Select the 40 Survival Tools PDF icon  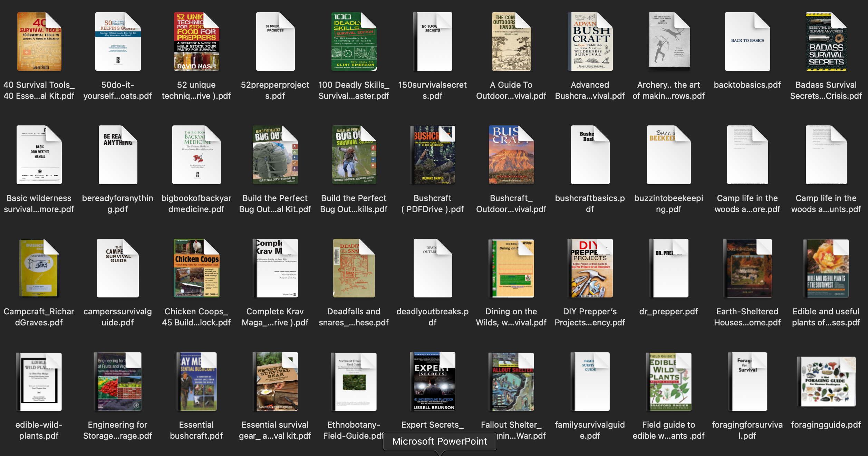coord(39,41)
